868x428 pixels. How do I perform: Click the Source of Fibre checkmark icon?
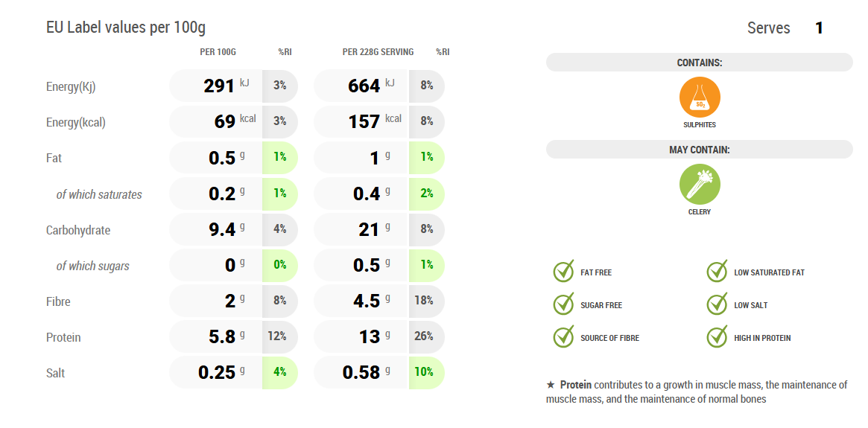tap(564, 337)
